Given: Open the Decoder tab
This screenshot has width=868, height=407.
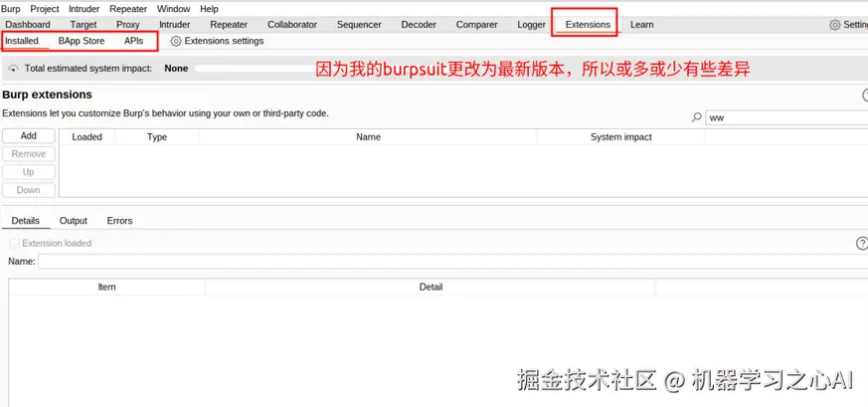Looking at the screenshot, I should pos(419,24).
